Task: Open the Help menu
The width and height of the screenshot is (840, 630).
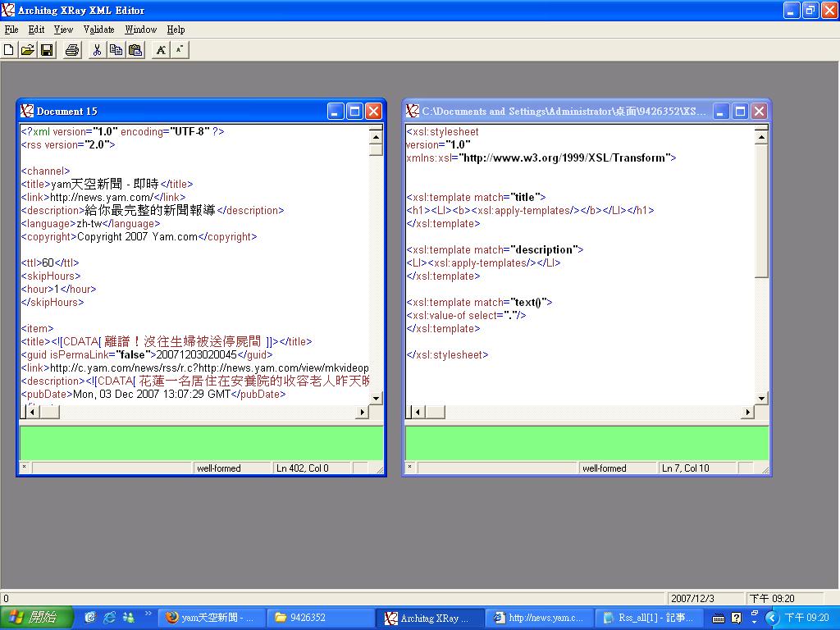Action: 176,30
